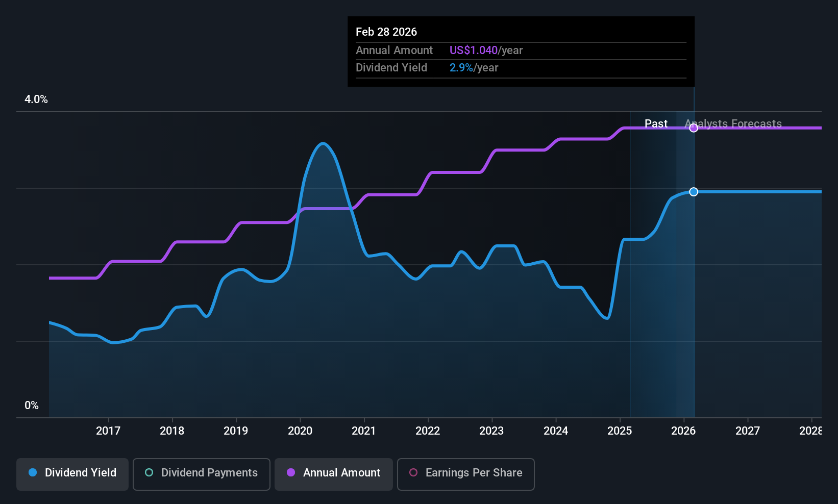
Task: Click the purple Annual Amount legend dot
Action: (291, 473)
